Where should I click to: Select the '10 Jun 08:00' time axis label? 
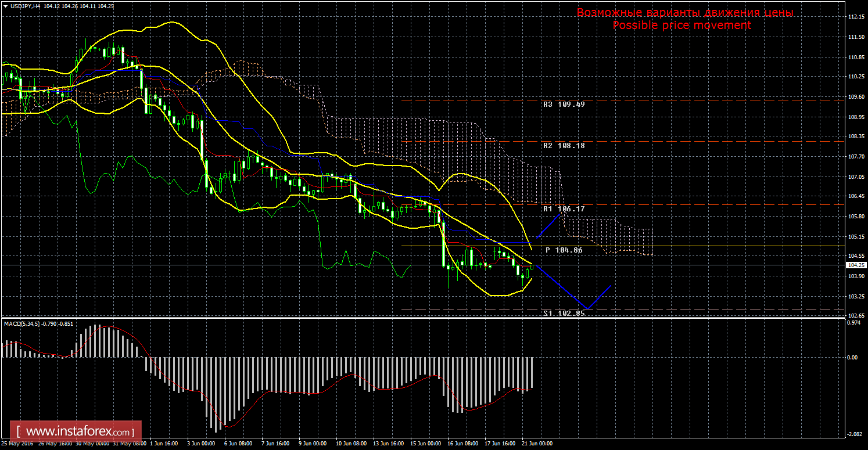tap(351, 444)
